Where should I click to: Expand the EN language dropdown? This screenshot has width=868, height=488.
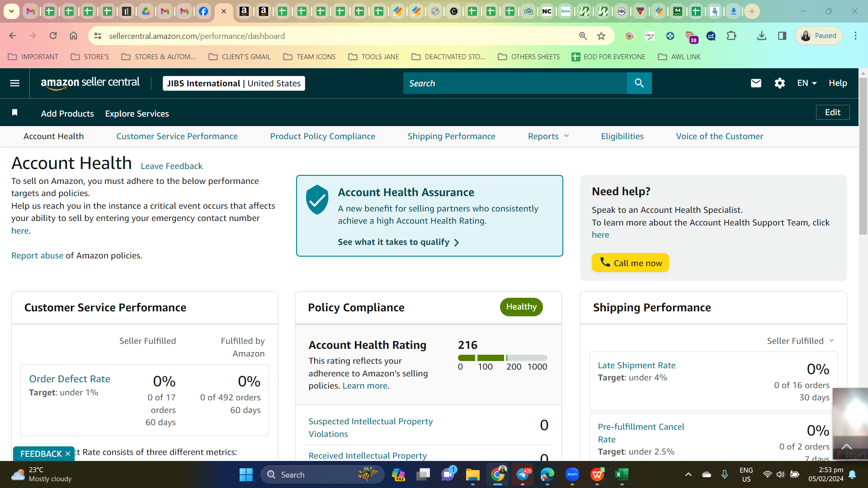[x=807, y=83]
